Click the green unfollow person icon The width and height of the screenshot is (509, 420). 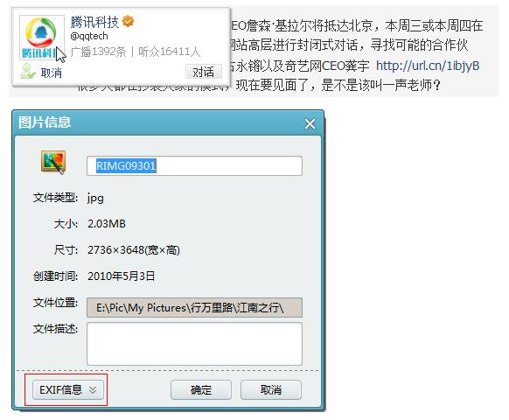point(28,72)
